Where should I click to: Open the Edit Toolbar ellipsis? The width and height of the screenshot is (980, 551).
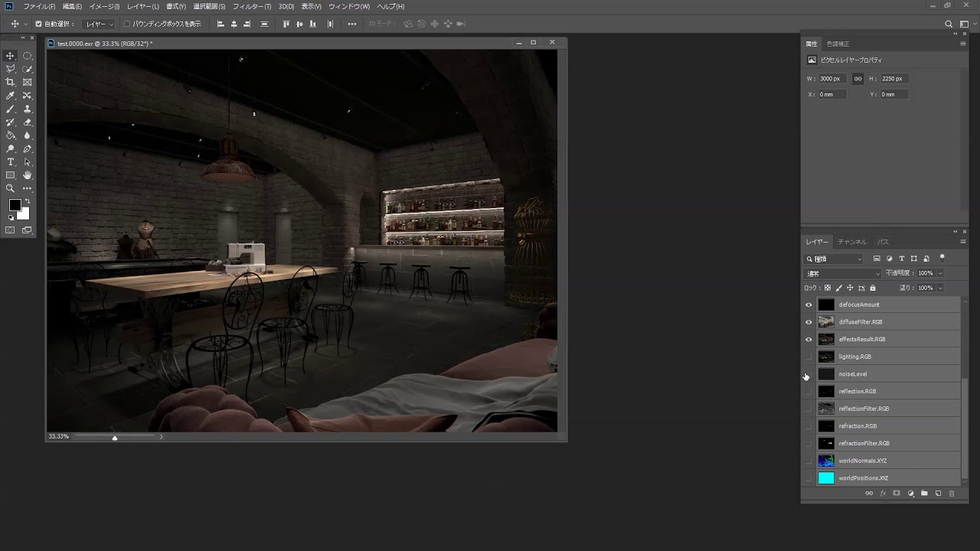(28, 188)
